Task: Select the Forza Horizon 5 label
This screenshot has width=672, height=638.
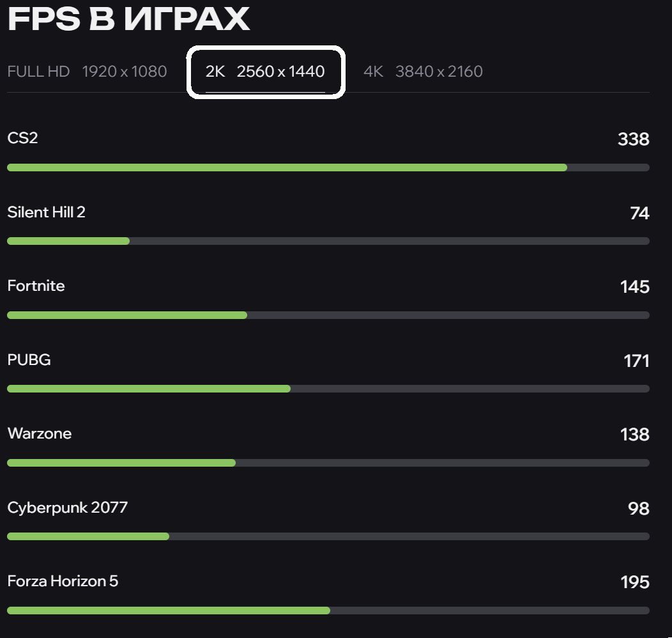Action: pos(63,581)
